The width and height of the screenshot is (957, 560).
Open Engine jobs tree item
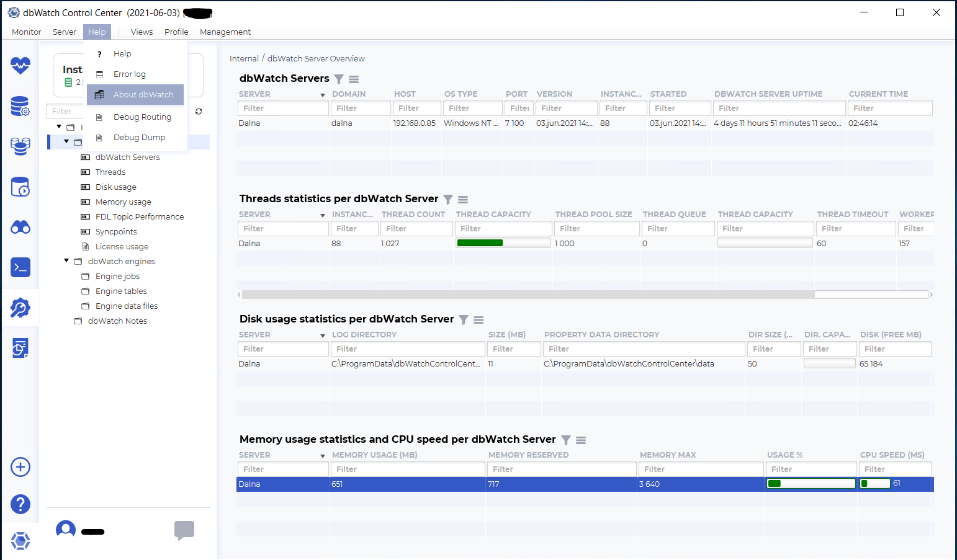tap(117, 277)
